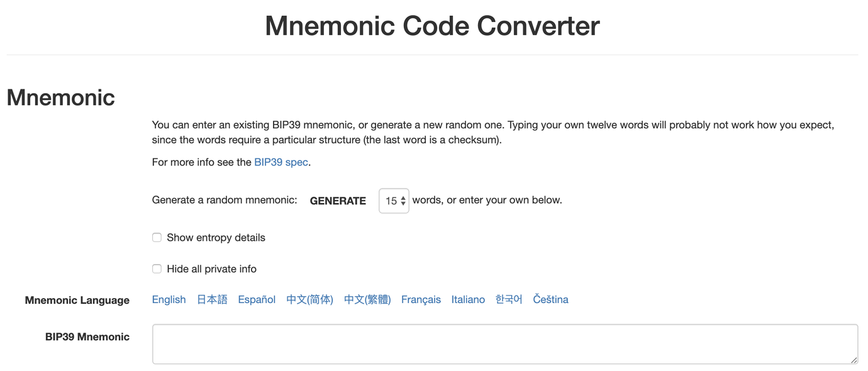Click the Mnemonic Language label
The image size is (868, 371).
pos(77,301)
